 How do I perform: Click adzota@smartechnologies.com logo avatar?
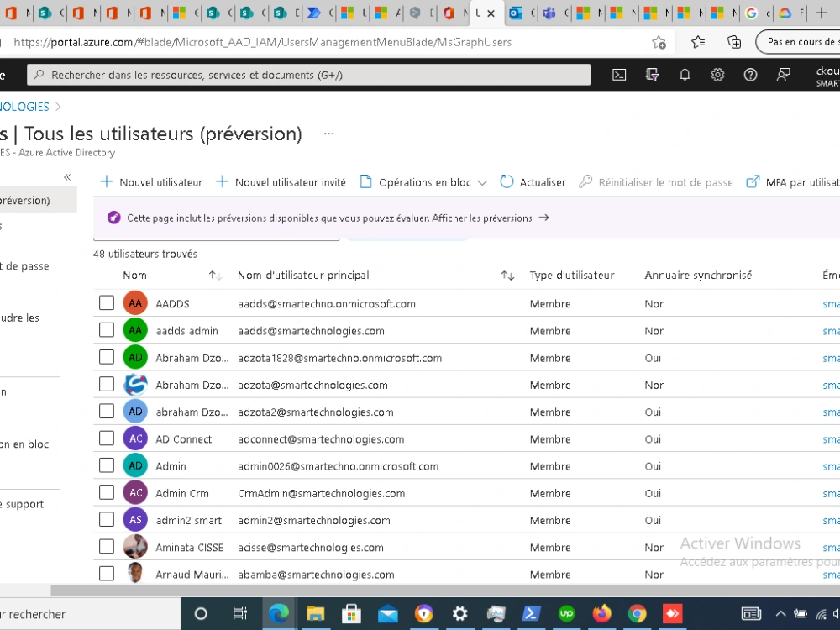pyautogui.click(x=135, y=384)
